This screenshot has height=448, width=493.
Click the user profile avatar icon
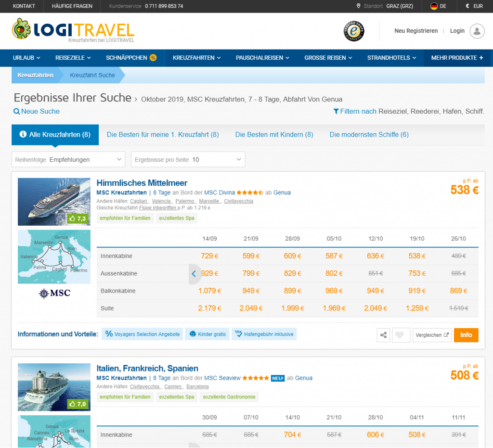pyautogui.click(x=477, y=31)
